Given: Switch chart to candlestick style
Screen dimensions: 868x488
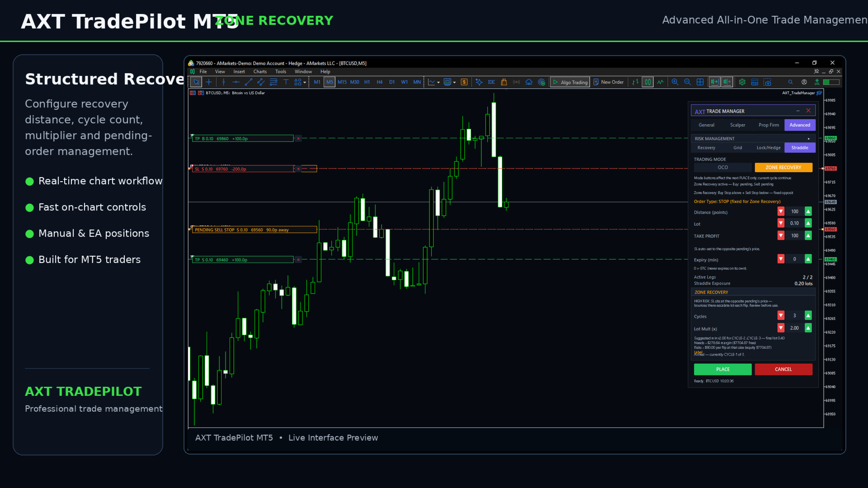Looking at the screenshot, I should coord(648,82).
